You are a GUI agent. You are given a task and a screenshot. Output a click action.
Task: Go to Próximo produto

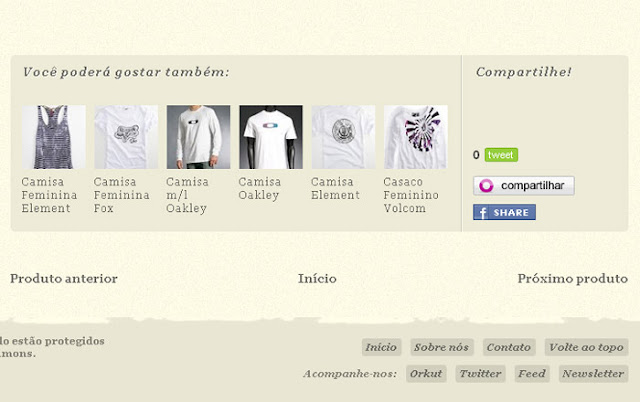click(573, 279)
